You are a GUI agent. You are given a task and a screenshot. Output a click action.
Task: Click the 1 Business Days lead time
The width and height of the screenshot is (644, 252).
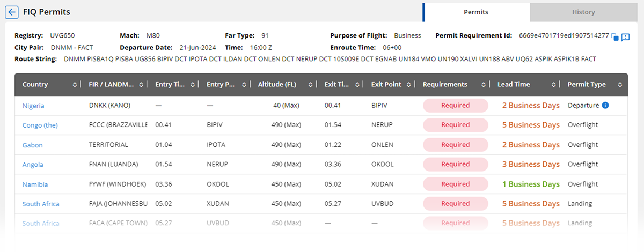pos(530,184)
